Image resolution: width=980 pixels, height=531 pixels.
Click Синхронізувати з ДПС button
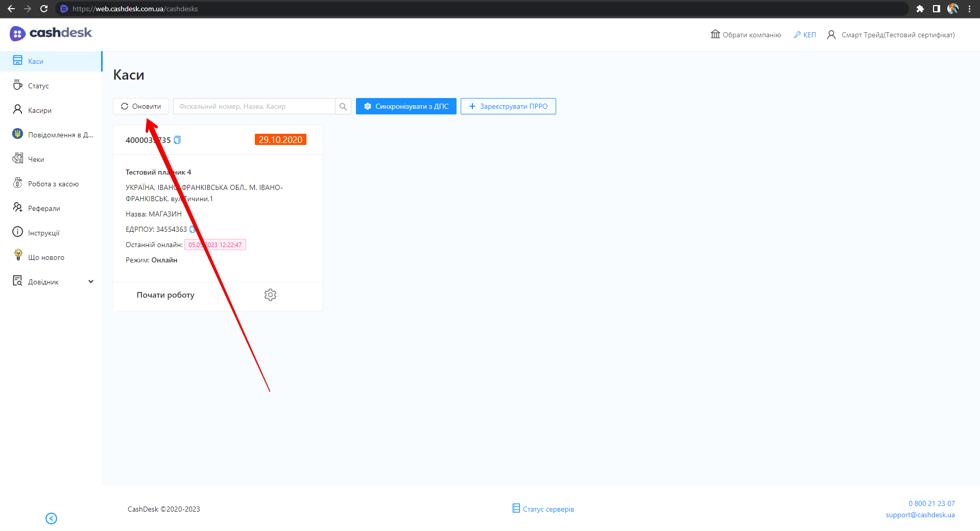tap(406, 107)
